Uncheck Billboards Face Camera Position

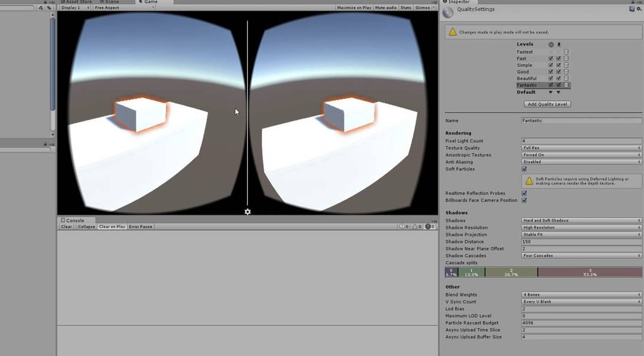coord(524,200)
